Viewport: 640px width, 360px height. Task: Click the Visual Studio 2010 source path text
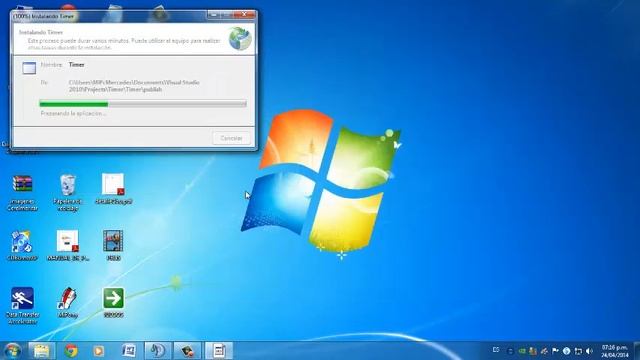[134, 86]
